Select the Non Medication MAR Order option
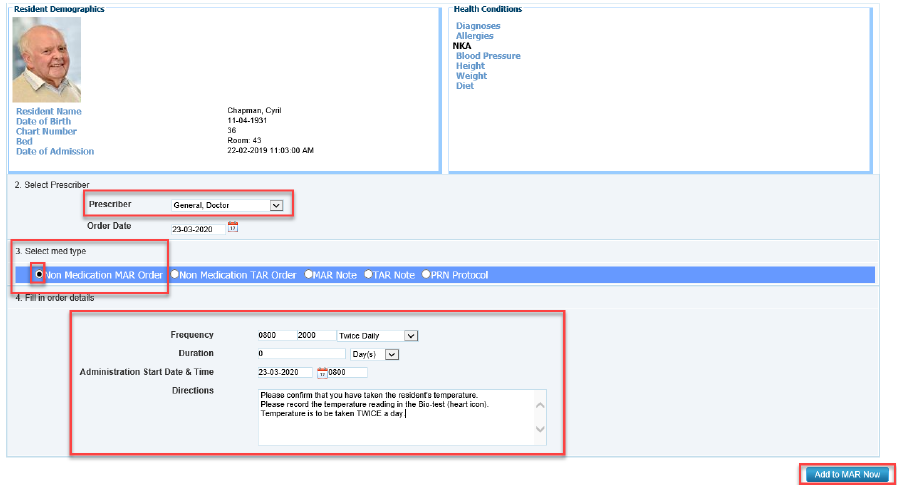 (x=39, y=274)
